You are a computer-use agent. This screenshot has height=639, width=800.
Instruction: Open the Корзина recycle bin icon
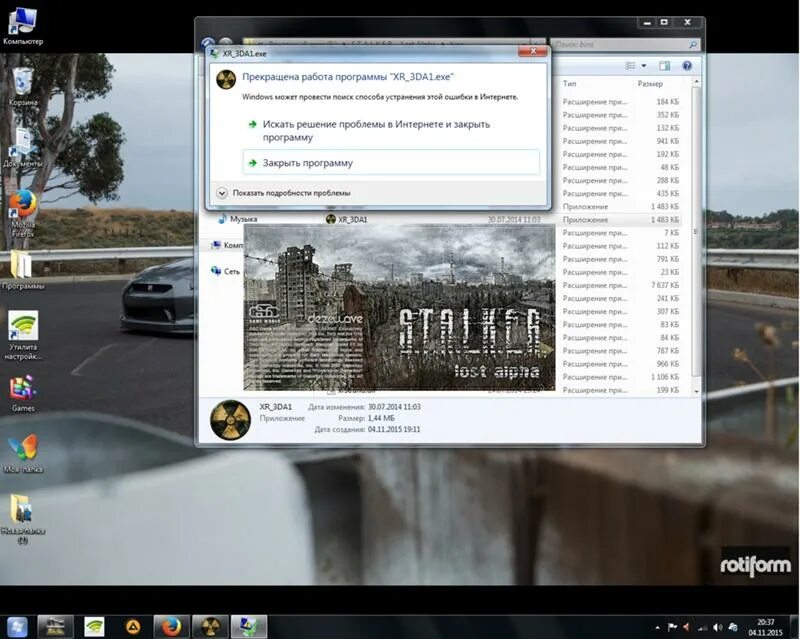[x=22, y=87]
